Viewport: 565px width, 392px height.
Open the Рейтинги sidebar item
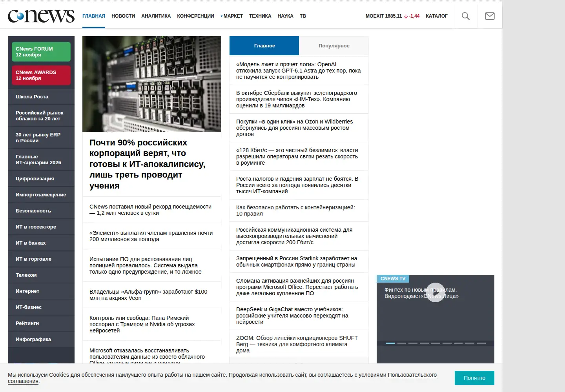tap(41, 323)
